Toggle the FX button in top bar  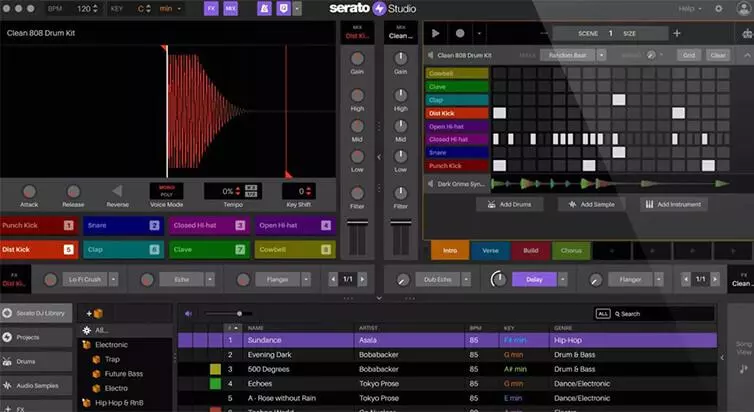pyautogui.click(x=211, y=9)
